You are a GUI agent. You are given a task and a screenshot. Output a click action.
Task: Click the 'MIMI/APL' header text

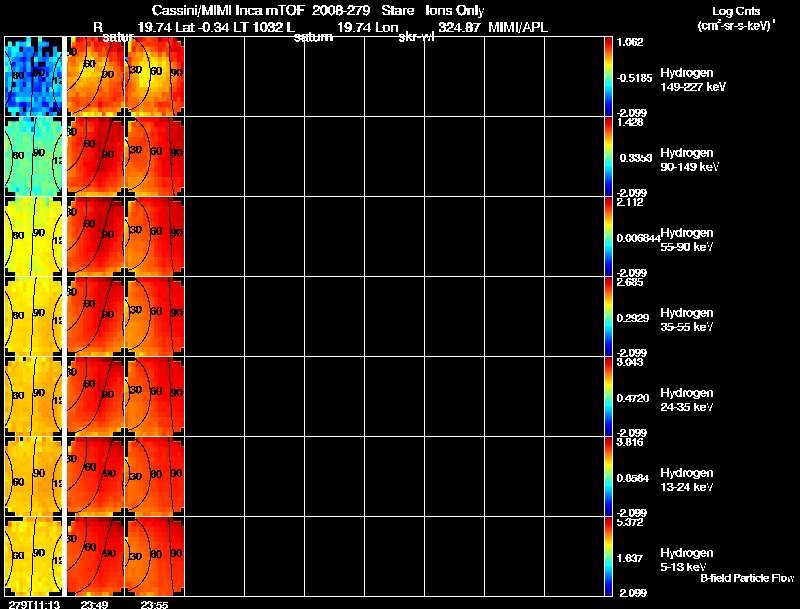(x=518, y=28)
